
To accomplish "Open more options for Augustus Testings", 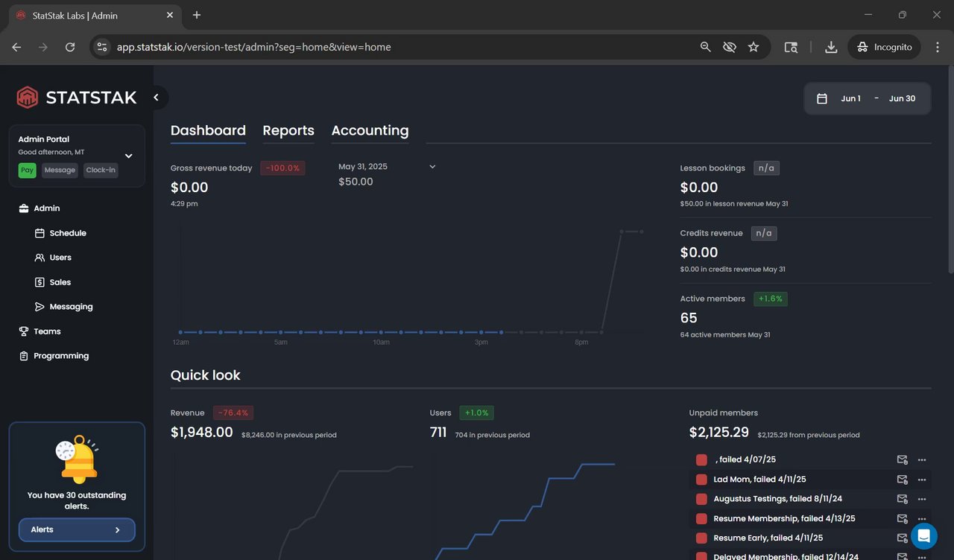I will 922,499.
